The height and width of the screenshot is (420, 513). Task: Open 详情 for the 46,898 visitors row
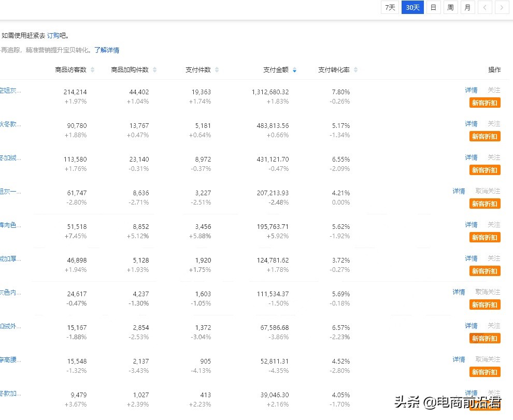[471, 258]
